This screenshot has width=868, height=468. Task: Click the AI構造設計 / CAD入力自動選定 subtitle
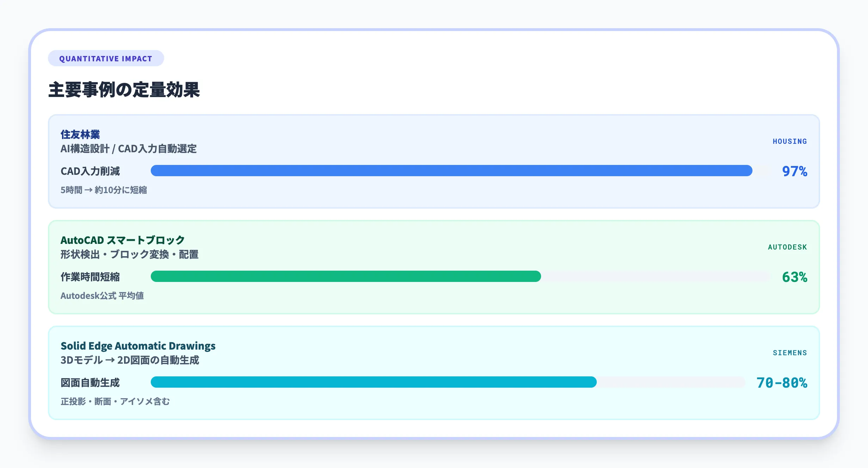(x=129, y=149)
